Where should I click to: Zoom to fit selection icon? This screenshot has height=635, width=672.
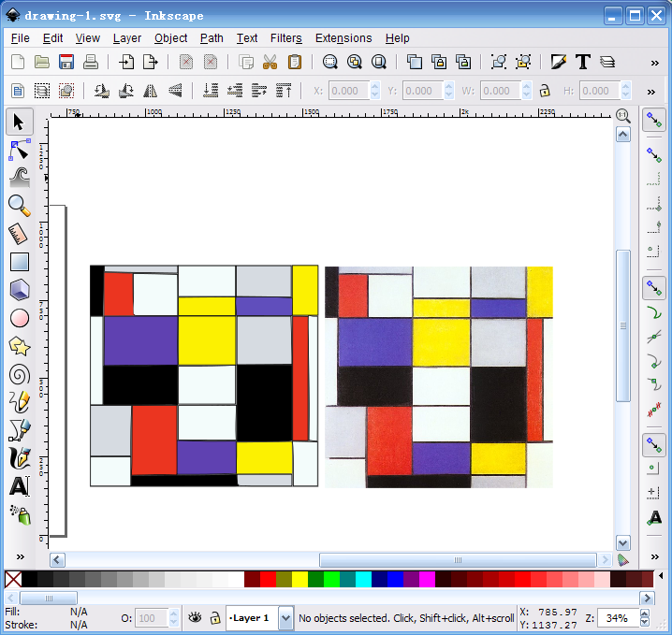[330, 62]
